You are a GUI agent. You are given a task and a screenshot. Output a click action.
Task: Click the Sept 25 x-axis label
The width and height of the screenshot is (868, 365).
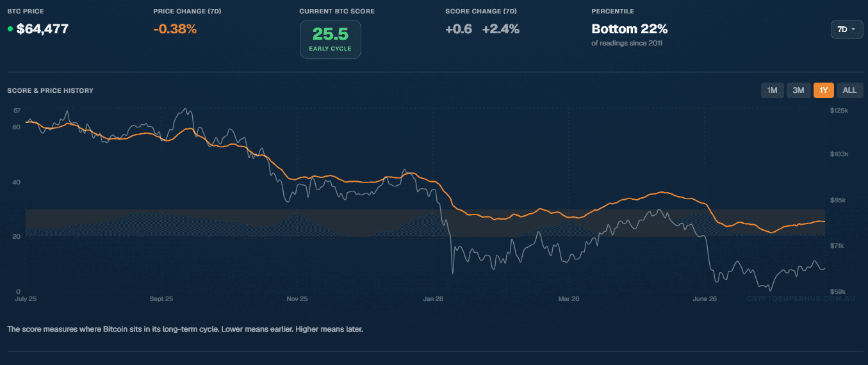point(161,298)
